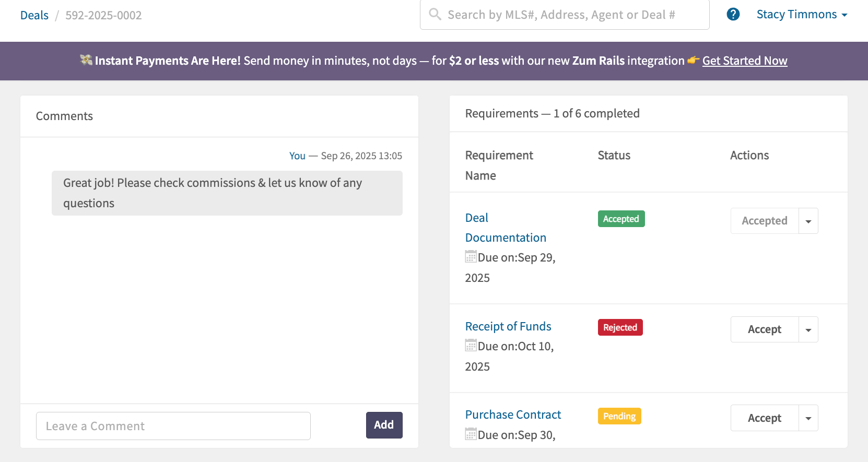This screenshot has width=868, height=462.
Task: Go back to Deals via breadcrumb
Action: coord(34,15)
